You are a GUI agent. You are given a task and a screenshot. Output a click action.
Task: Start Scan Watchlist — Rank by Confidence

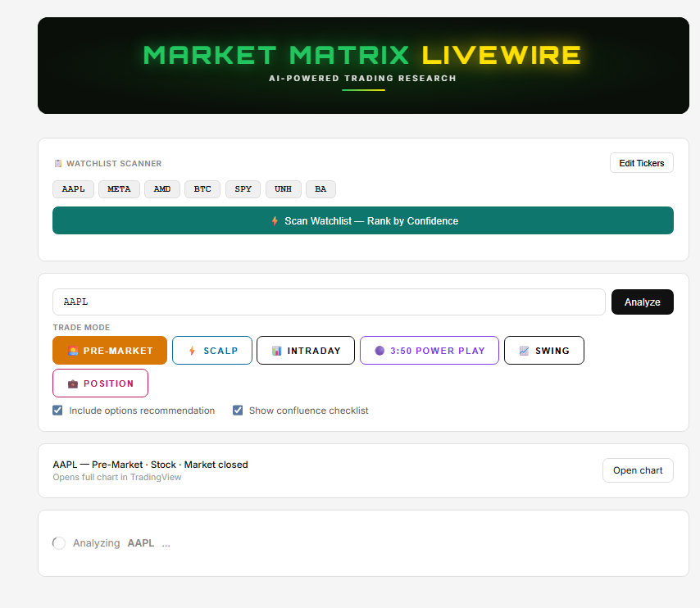363,220
